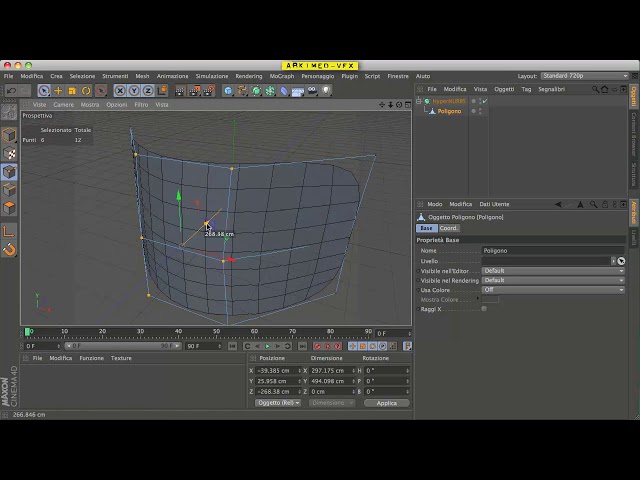Open the Layout Standard 720p dropdown
640x480 pixels.
[x=584, y=76]
